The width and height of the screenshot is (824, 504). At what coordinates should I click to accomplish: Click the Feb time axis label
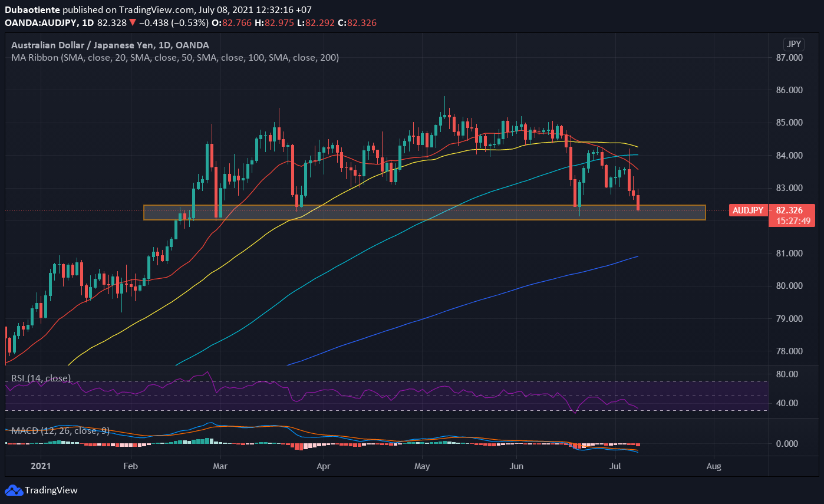point(130,466)
